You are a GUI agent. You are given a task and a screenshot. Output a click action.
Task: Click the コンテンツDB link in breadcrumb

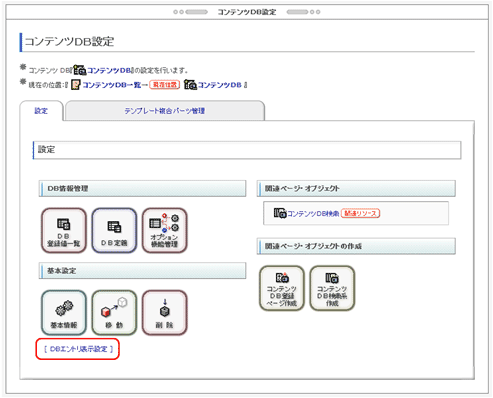coord(219,85)
